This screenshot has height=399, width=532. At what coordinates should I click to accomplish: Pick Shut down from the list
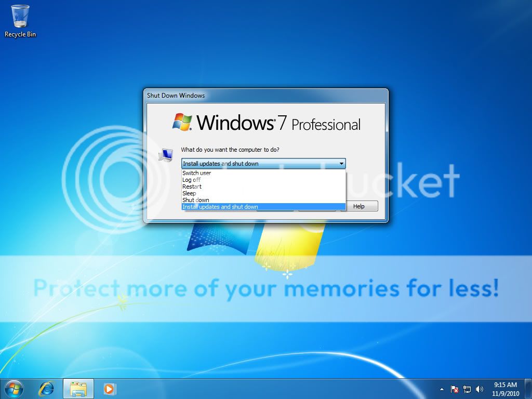[263, 200]
